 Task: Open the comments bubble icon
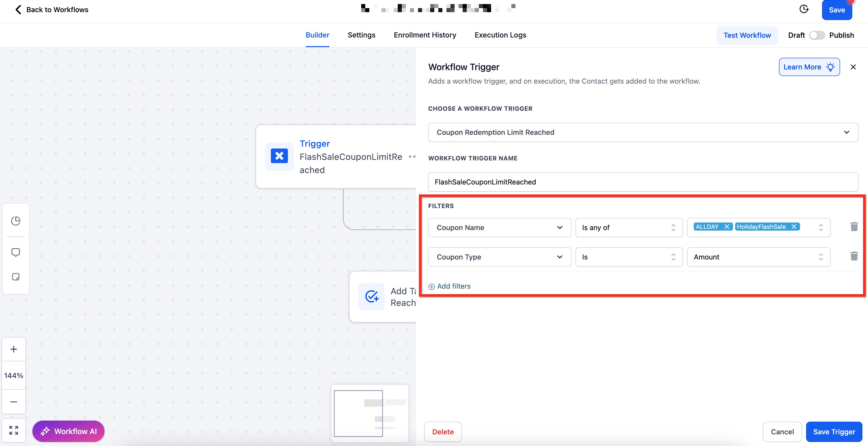coord(15,252)
